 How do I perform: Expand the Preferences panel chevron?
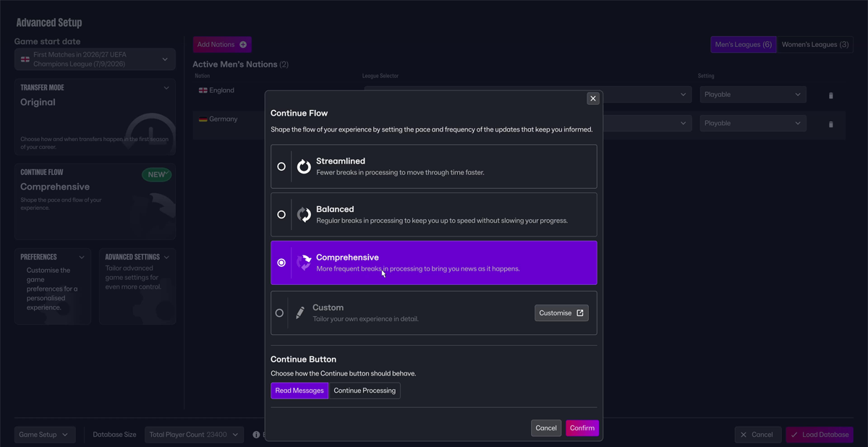(82, 257)
